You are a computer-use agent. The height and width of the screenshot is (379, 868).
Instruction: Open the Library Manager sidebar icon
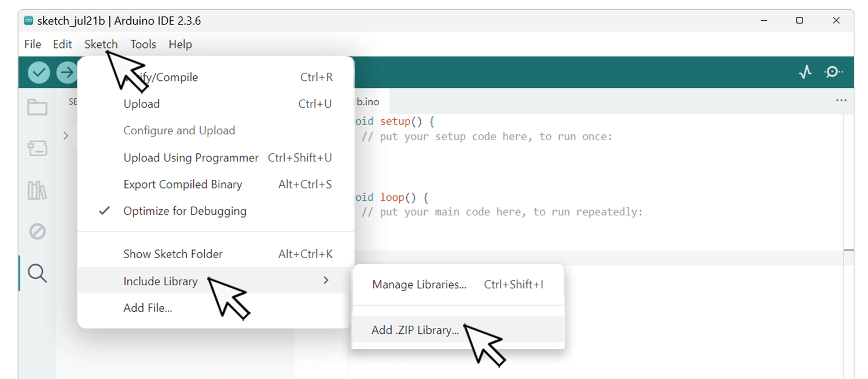click(x=37, y=190)
